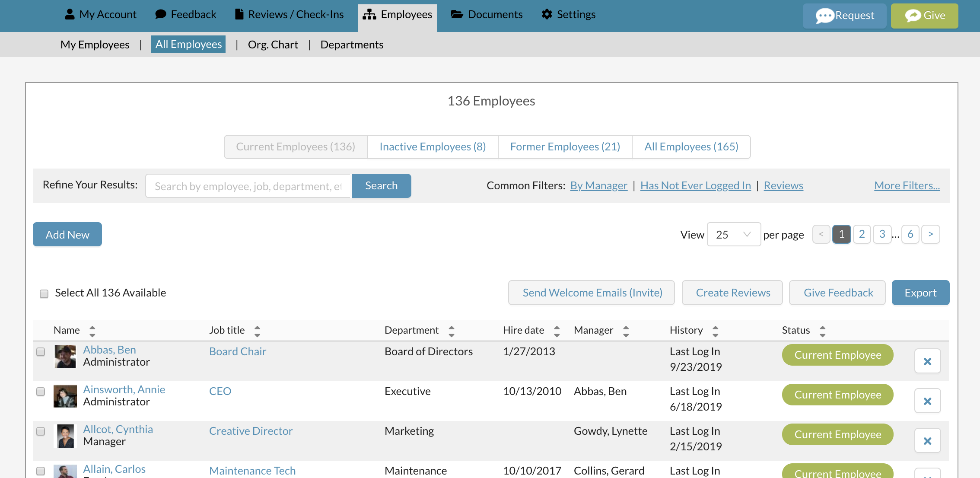The width and height of the screenshot is (980, 478).
Task: Apply Has Not Ever Logged In filter
Action: pyautogui.click(x=696, y=185)
